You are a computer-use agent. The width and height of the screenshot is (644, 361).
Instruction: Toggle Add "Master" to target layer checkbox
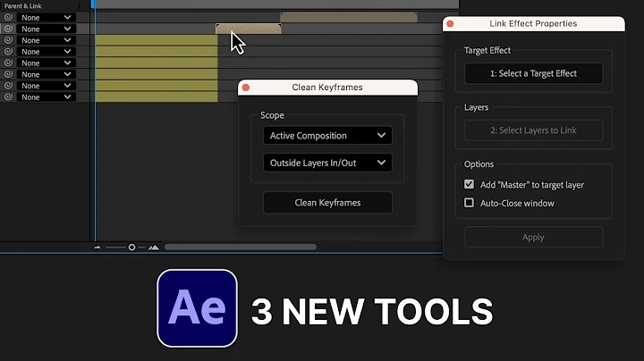click(x=469, y=184)
